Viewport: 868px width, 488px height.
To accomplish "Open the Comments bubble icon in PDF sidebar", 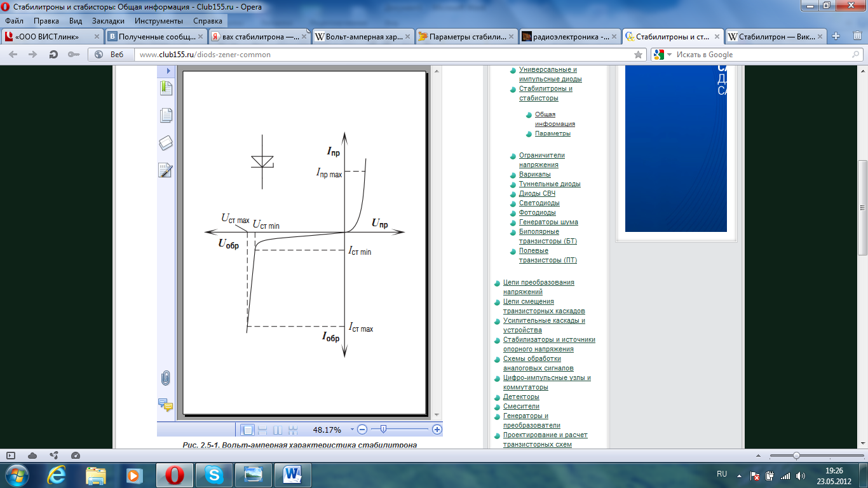I will tap(166, 405).
